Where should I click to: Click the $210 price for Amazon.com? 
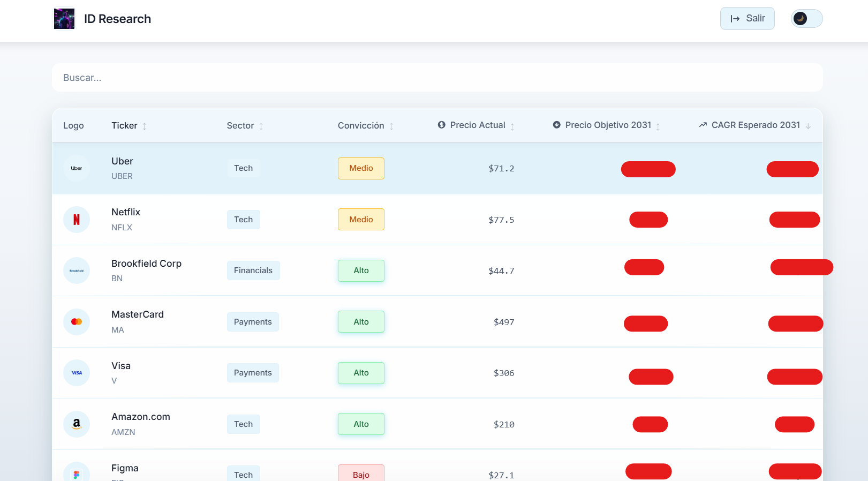[x=504, y=425]
